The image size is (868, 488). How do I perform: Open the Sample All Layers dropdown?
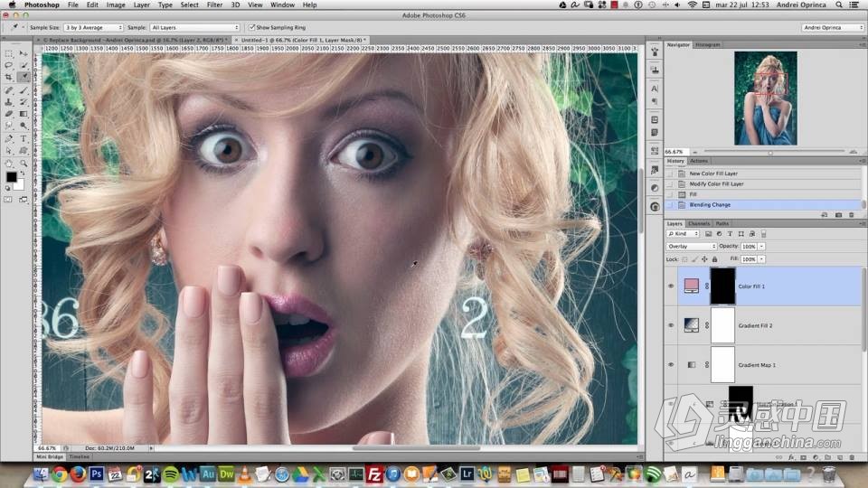(194, 27)
